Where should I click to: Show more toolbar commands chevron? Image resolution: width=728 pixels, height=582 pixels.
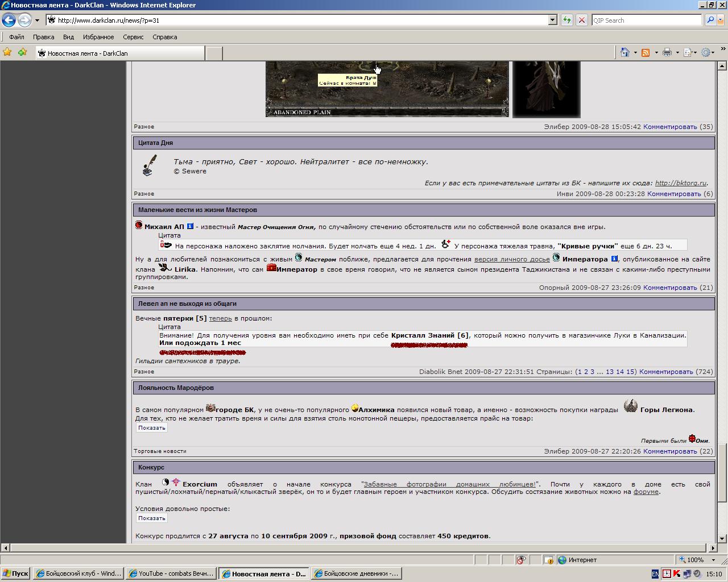coord(722,50)
